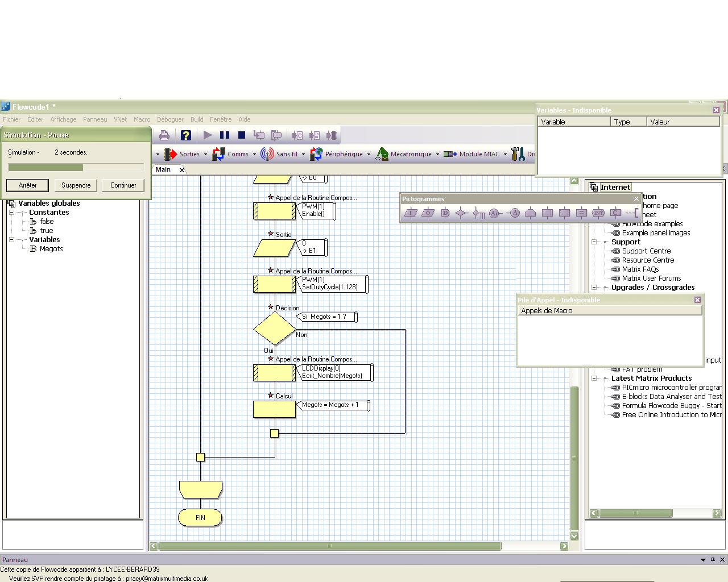Click the simulation progress bar
728x582 pixels.
click(76, 168)
